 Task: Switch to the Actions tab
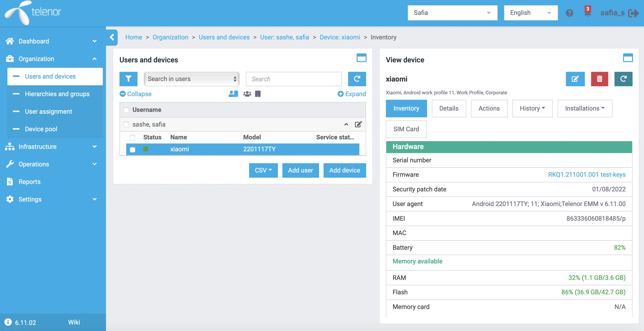[489, 108]
